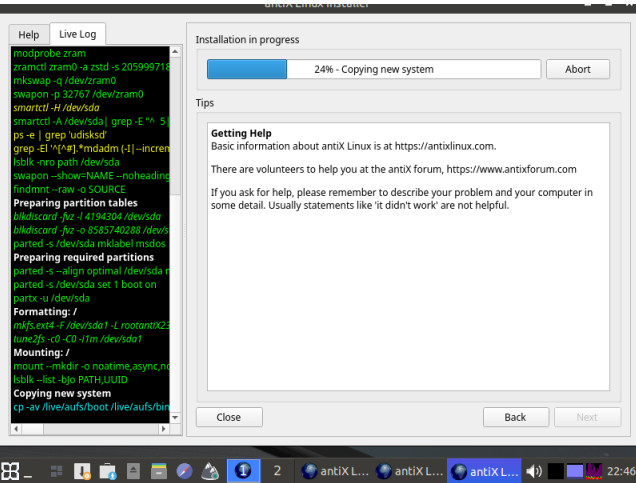Click the CPU graph tray icon

tap(594, 471)
